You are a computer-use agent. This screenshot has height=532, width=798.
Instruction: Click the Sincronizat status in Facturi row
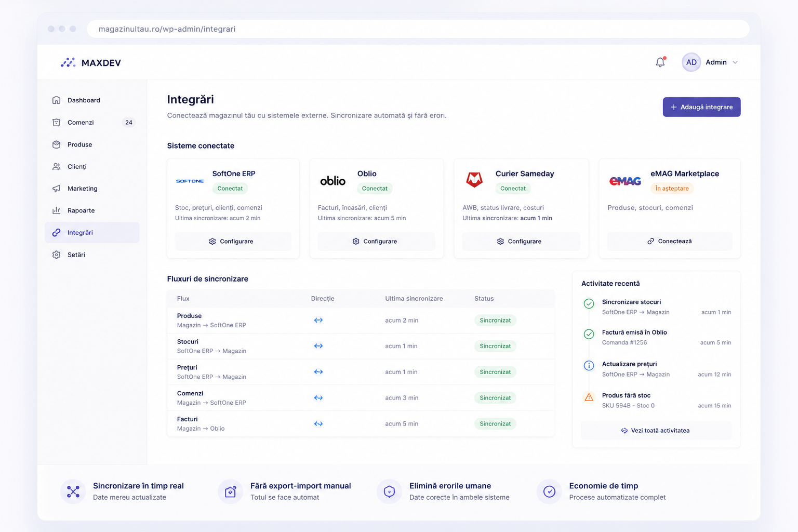[495, 424]
